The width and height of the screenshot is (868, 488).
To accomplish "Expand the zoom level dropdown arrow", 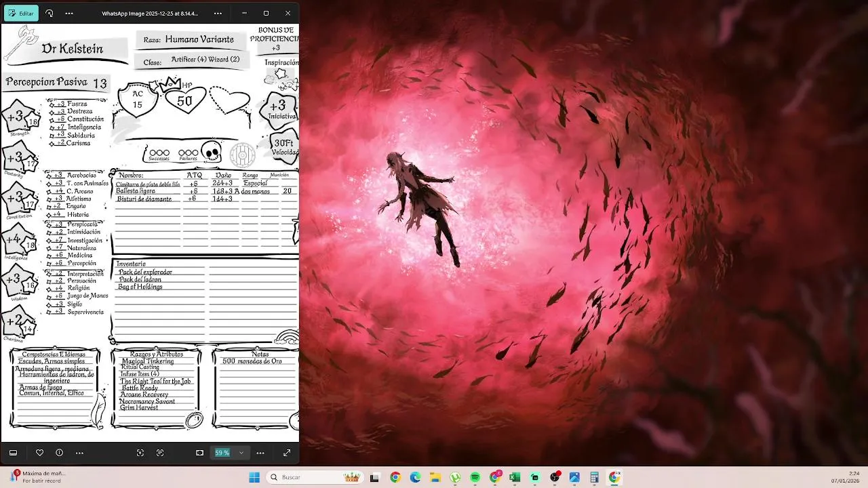I will tap(241, 453).
